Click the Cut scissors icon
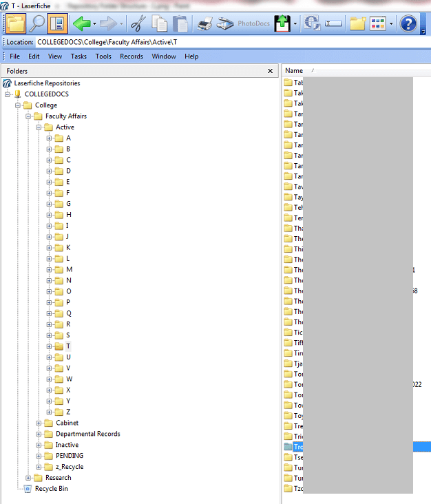431x504 pixels. [x=138, y=23]
